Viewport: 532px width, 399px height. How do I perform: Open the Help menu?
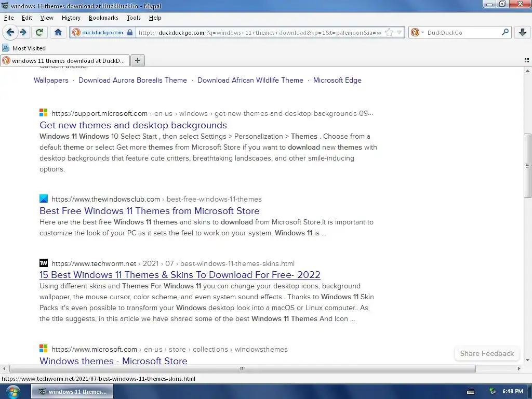tap(155, 18)
